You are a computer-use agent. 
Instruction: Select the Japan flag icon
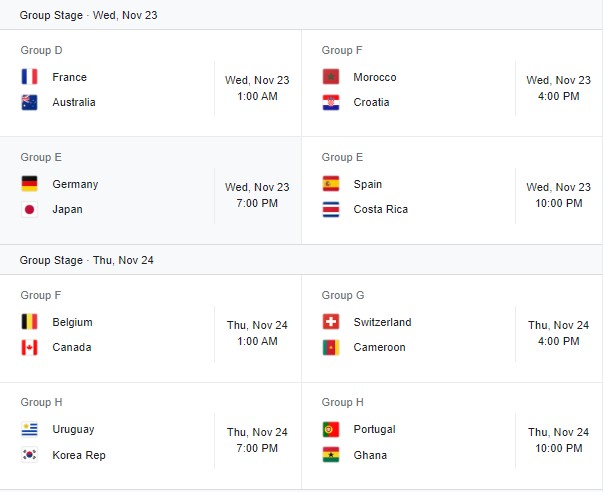pyautogui.click(x=29, y=209)
